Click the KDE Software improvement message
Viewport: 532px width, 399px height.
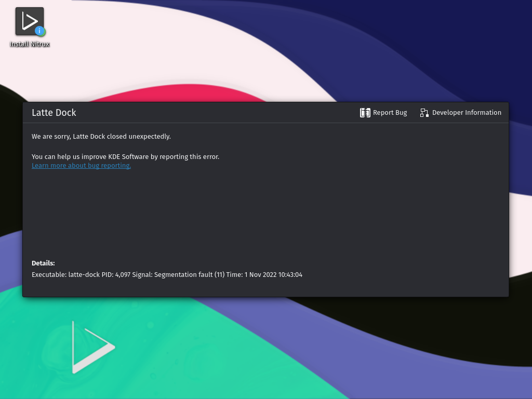coord(125,156)
